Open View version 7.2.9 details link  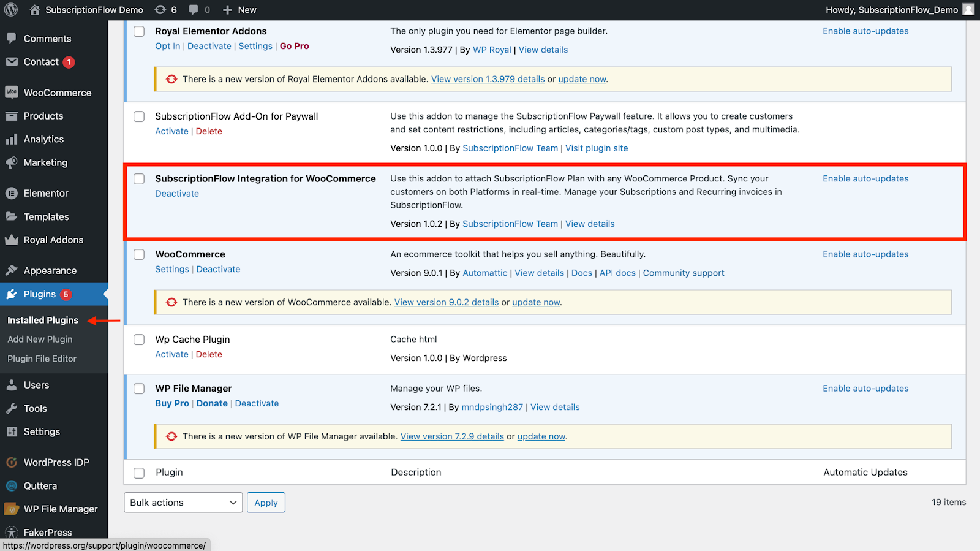(x=452, y=436)
